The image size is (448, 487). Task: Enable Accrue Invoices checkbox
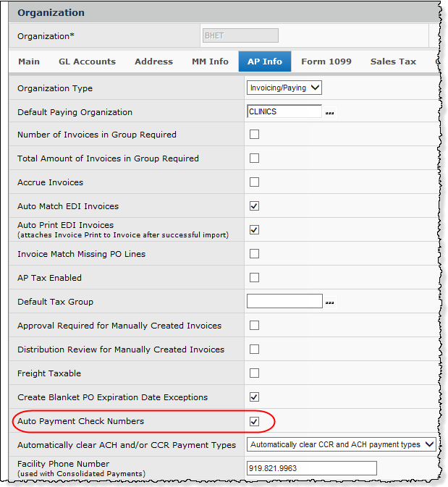[254, 182]
